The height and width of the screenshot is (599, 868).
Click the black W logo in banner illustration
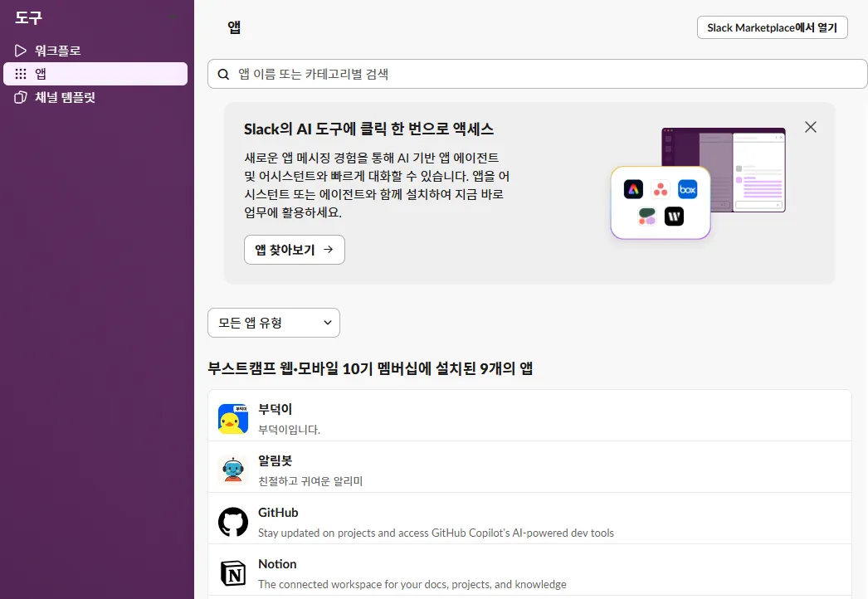674,217
